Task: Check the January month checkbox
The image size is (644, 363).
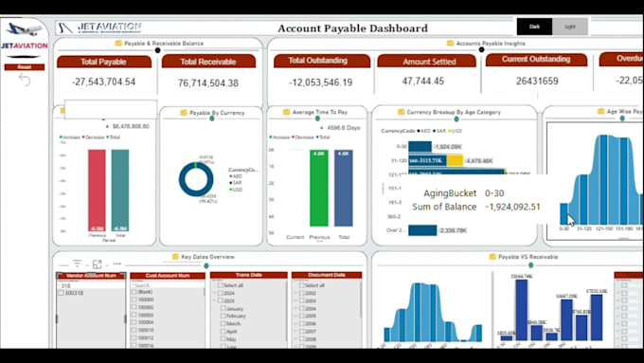Action: coord(223,308)
